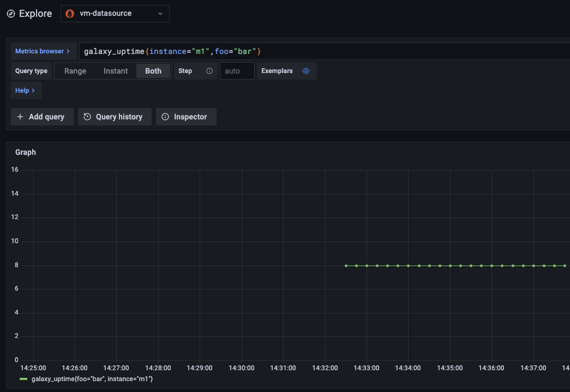The height and width of the screenshot is (392, 570).
Task: Click the galaxy_uptime legend series label
Action: tap(92, 379)
